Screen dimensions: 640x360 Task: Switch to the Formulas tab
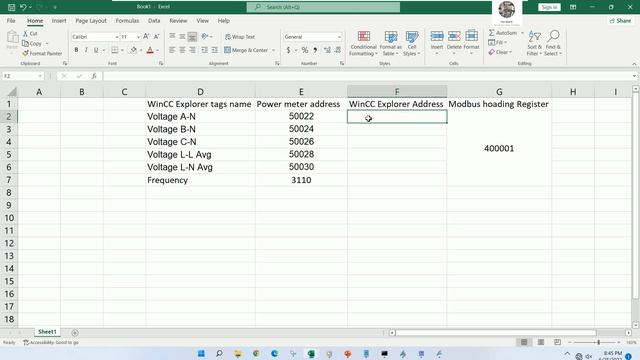click(127, 20)
